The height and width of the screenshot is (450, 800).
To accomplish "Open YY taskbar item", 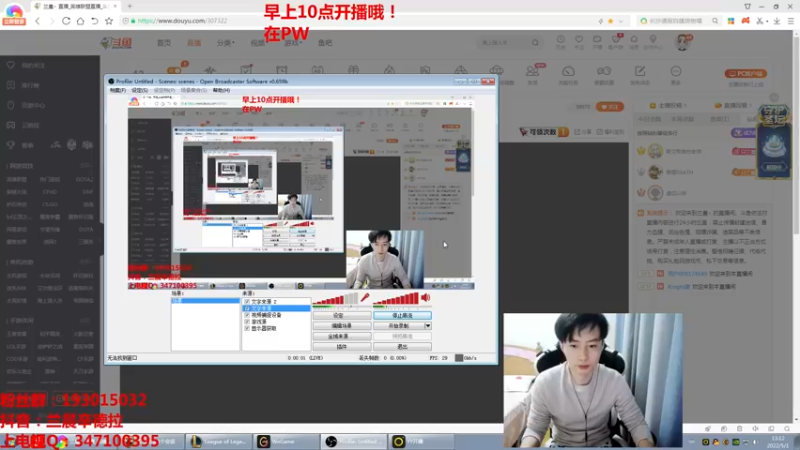I will [x=421, y=441].
